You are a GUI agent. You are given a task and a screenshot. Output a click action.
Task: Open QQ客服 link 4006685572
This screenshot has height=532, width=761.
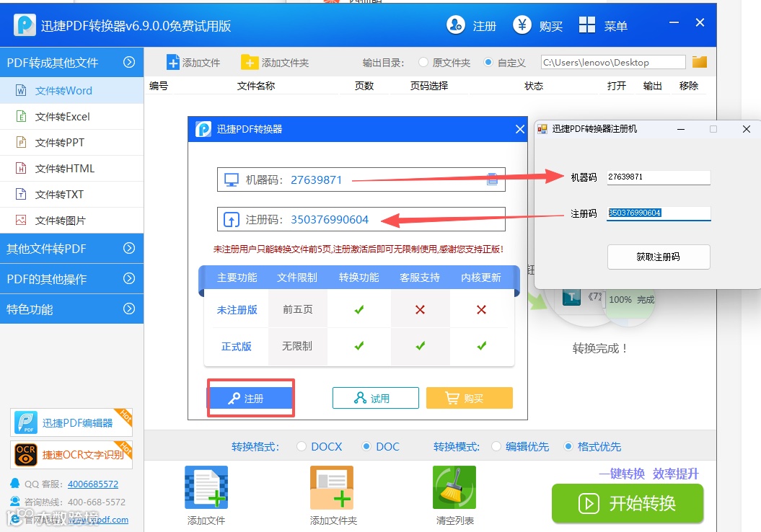[93, 484]
